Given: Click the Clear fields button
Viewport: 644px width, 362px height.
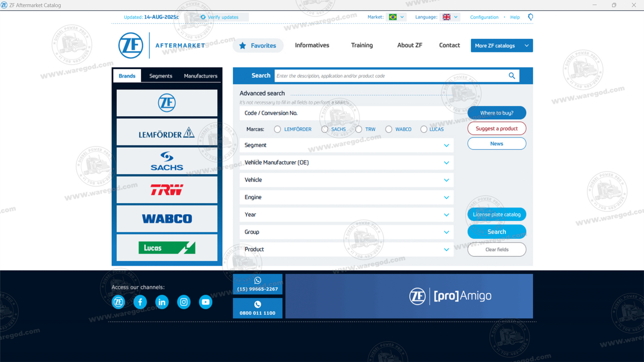Looking at the screenshot, I should click(496, 249).
